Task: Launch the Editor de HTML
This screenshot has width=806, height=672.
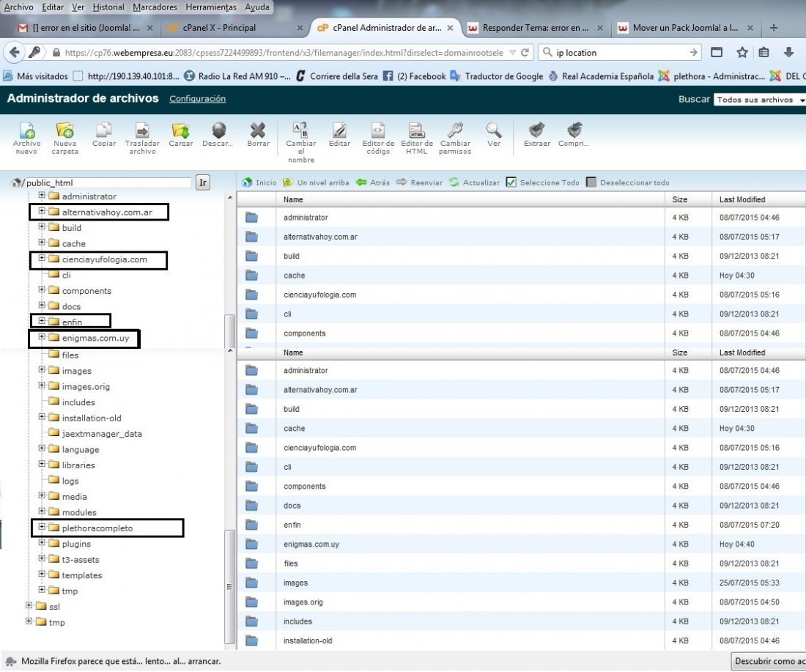Action: [x=417, y=138]
